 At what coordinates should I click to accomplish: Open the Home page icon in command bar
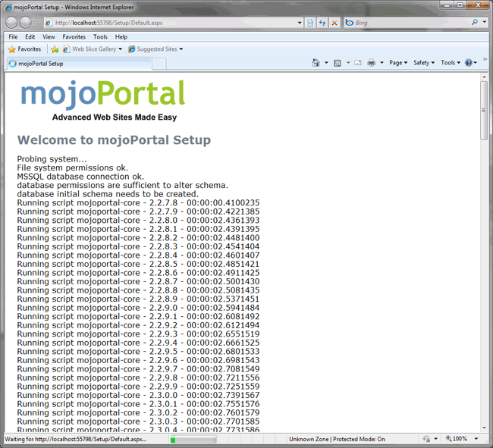pyautogui.click(x=317, y=63)
